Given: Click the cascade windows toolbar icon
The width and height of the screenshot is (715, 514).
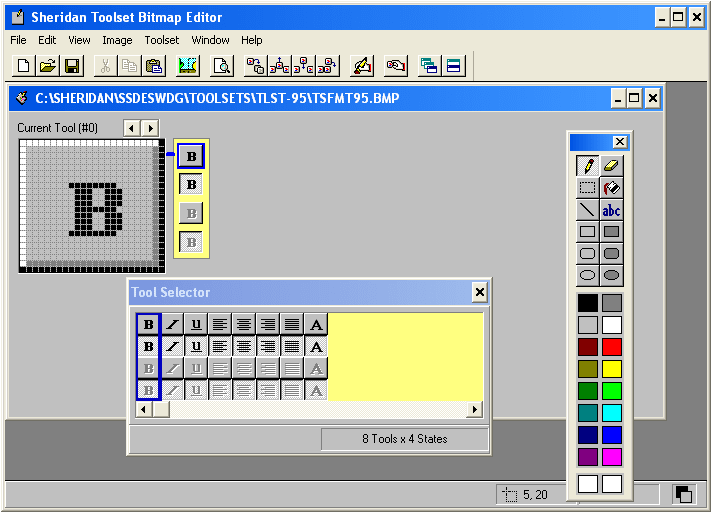Looking at the screenshot, I should pyautogui.click(x=429, y=66).
